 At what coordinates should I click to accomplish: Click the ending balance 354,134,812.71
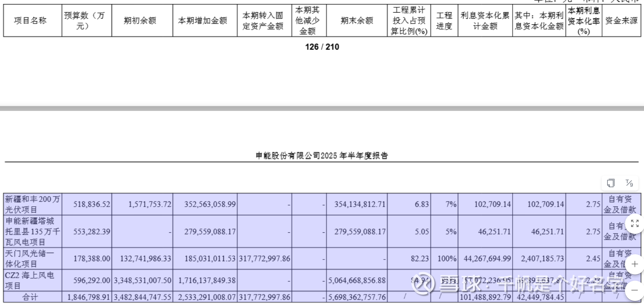pyautogui.click(x=360, y=204)
